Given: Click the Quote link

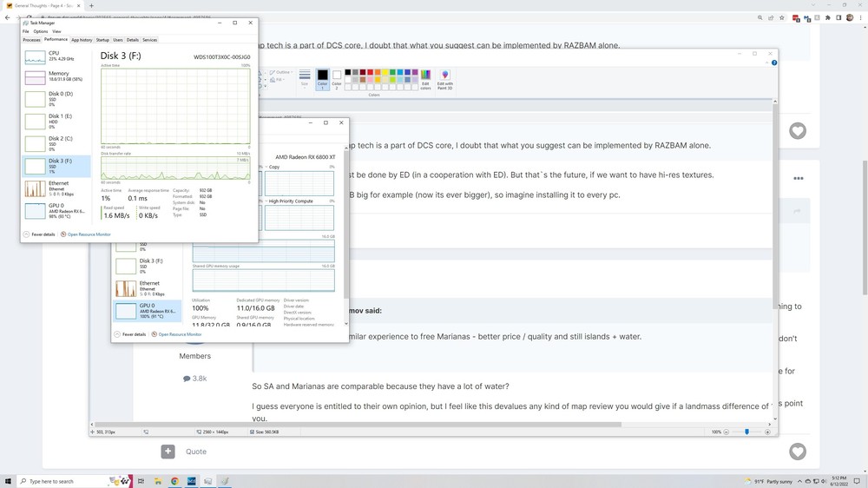Looking at the screenshot, I should click(x=196, y=452).
